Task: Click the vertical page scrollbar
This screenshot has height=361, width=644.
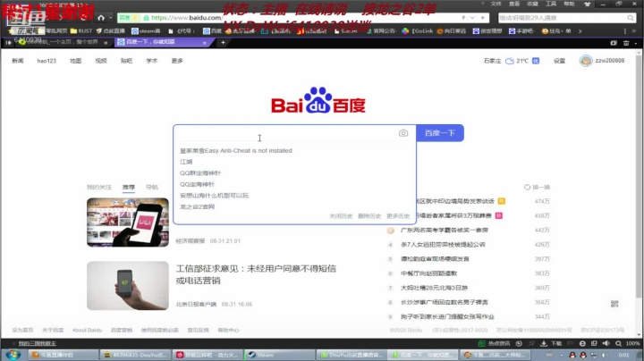Action: (639, 176)
